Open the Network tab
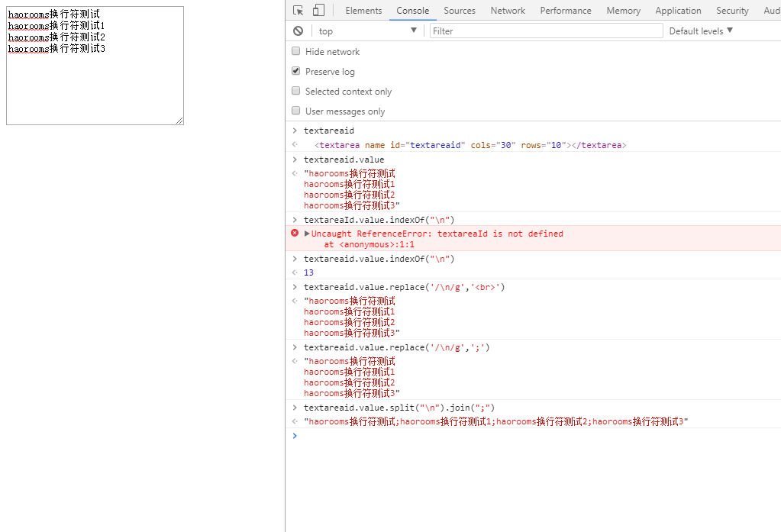 508,11
